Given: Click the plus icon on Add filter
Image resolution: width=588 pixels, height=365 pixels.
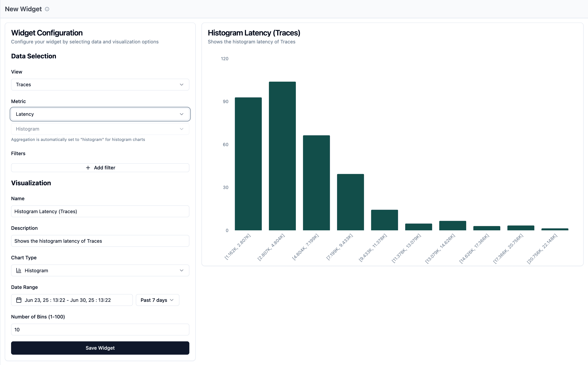Looking at the screenshot, I should [x=88, y=168].
